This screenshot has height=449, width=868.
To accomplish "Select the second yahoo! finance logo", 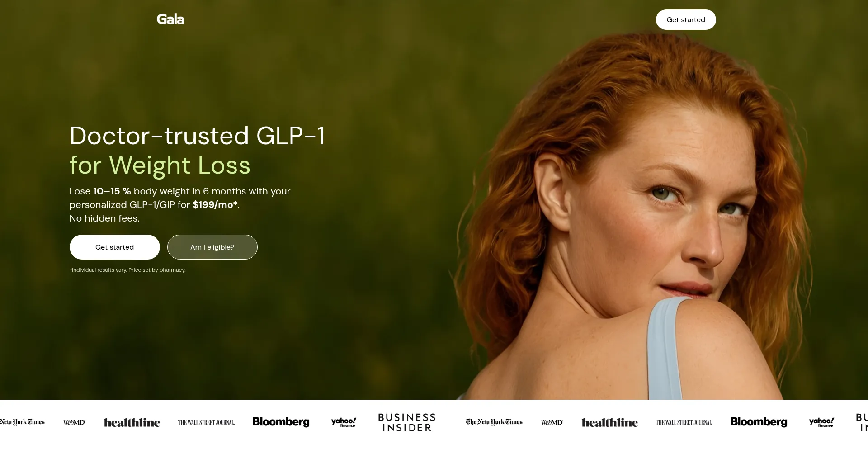I will click(x=821, y=422).
